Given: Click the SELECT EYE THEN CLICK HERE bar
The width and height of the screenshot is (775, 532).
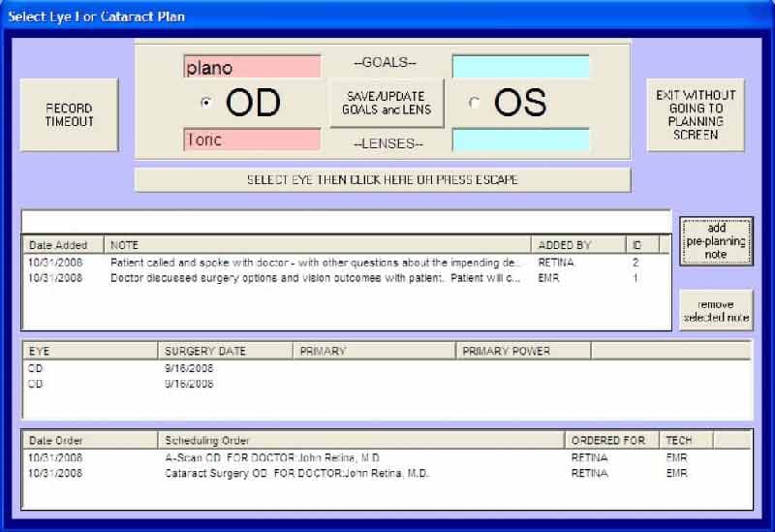Looking at the screenshot, I should [x=383, y=179].
